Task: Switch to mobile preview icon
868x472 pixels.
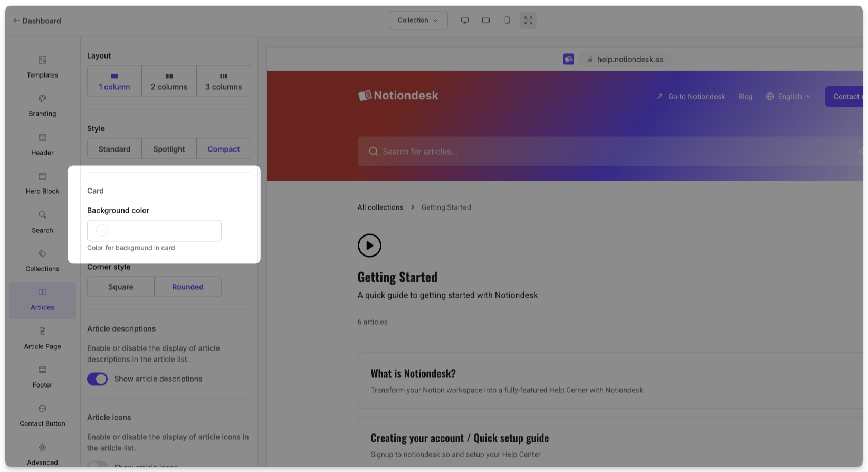Action: [x=507, y=21]
